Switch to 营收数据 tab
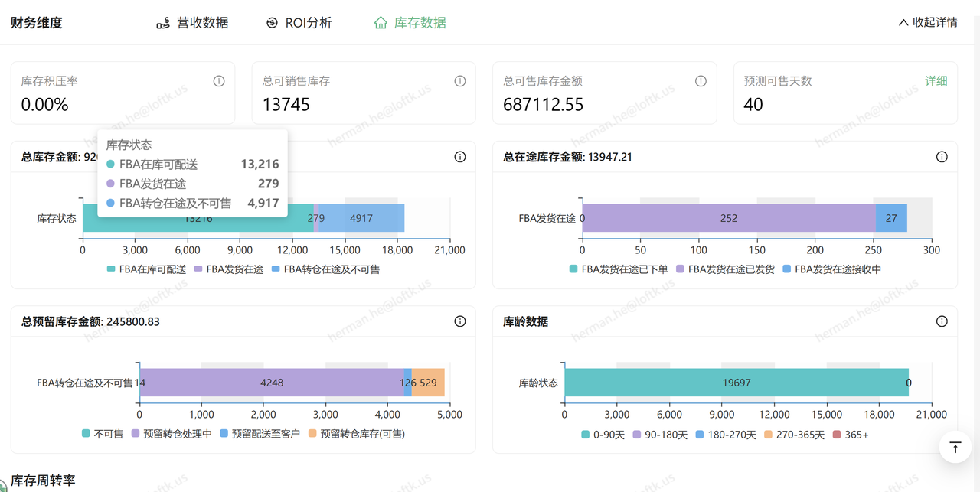The image size is (980, 492). tap(192, 23)
